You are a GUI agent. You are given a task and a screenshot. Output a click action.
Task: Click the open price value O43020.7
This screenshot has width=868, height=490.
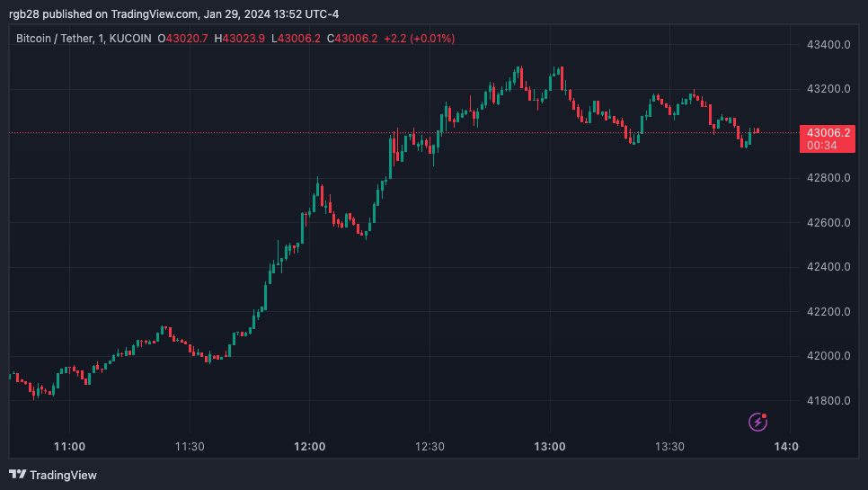[x=182, y=38]
